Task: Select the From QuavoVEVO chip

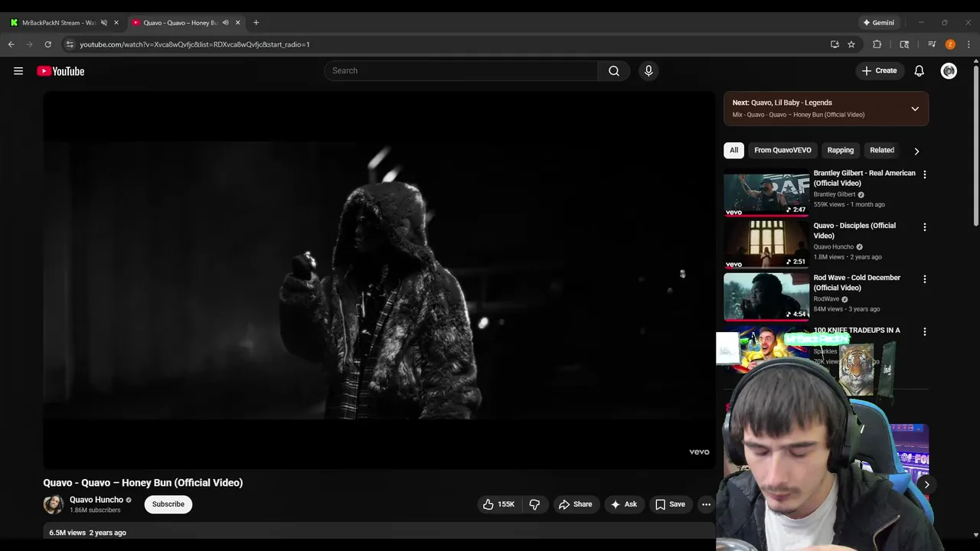Action: 782,150
